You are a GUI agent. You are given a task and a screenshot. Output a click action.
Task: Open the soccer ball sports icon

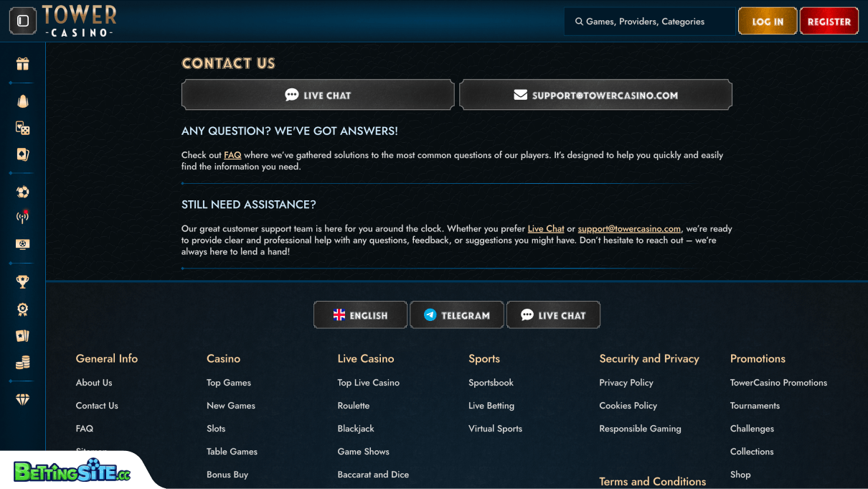tap(23, 192)
